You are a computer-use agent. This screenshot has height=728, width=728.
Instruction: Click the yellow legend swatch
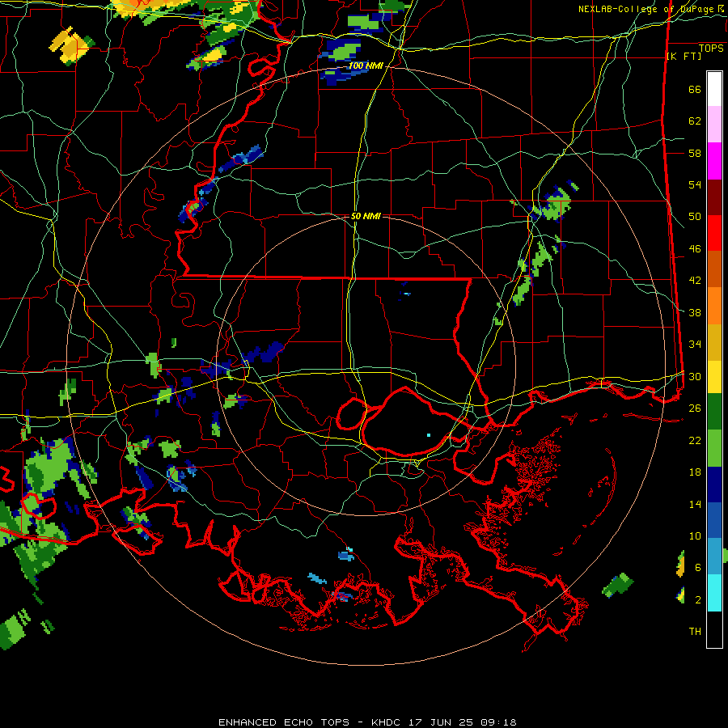tap(714, 377)
